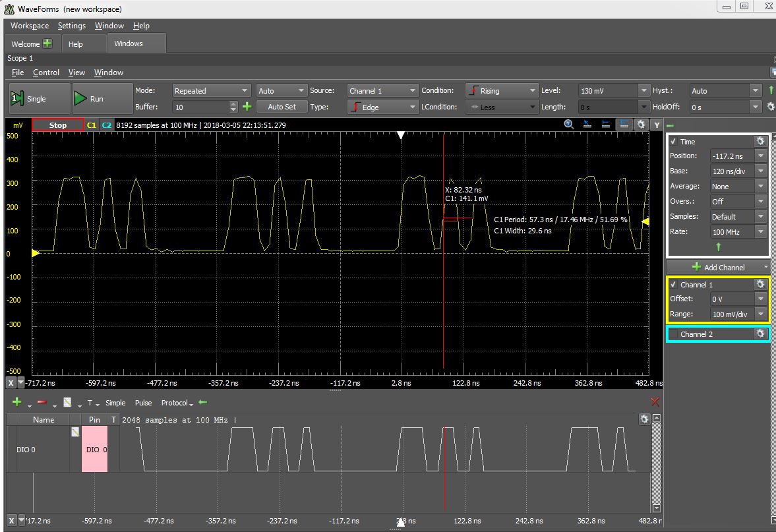Viewport: 776px width, 532px height.
Task: Close the digital panel with red X
Action: coord(655,402)
